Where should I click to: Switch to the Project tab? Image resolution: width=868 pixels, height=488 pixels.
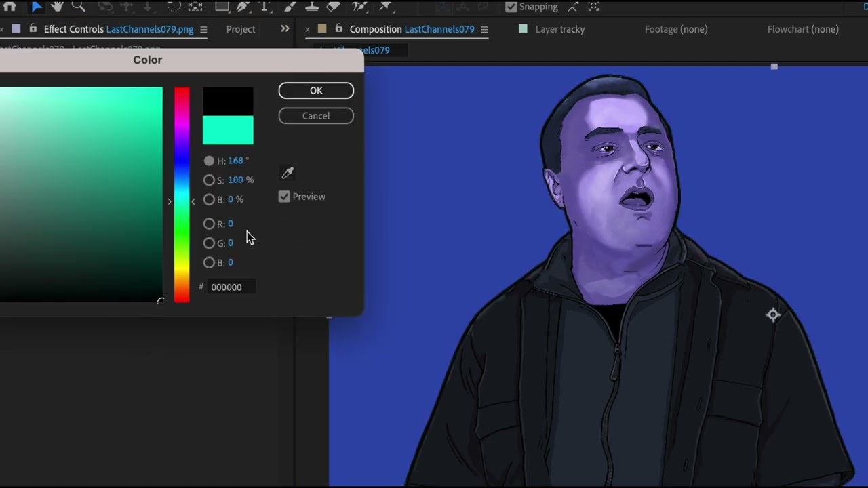pos(241,29)
